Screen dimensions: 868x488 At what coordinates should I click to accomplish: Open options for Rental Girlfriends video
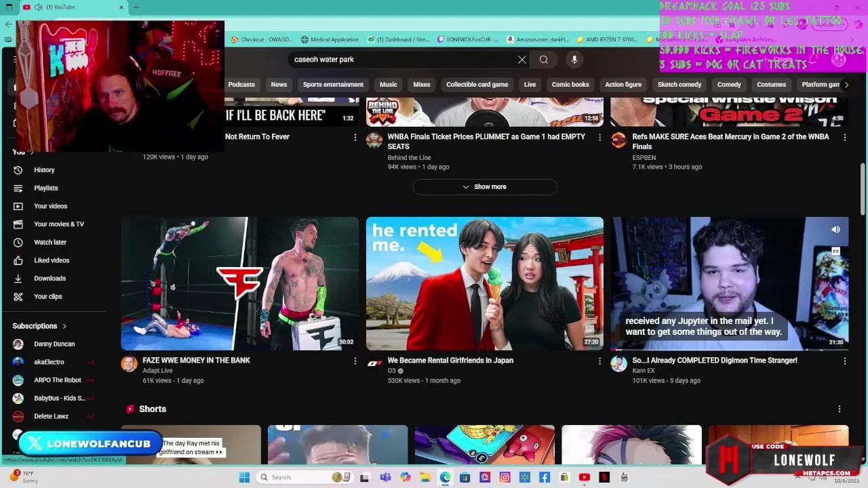coord(599,361)
